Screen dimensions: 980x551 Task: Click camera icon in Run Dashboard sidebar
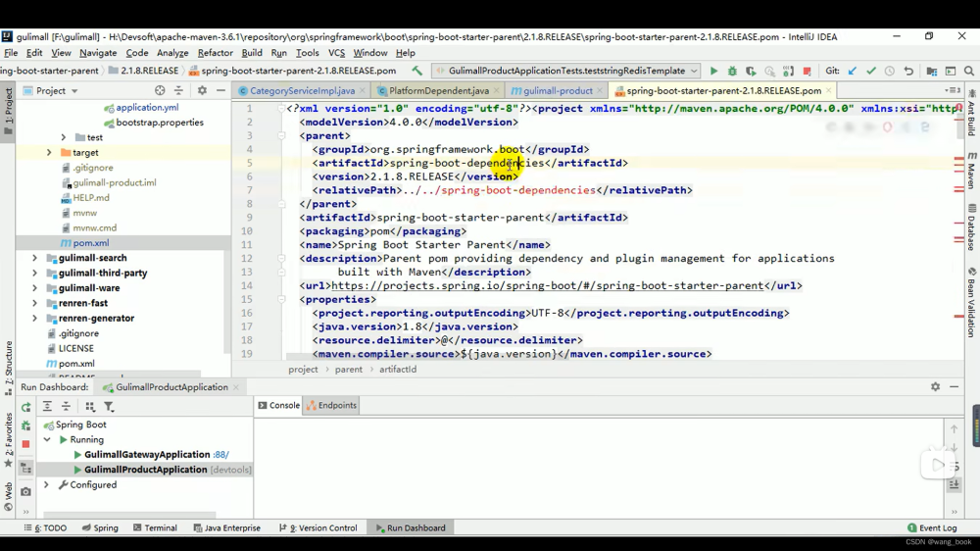coord(25,491)
